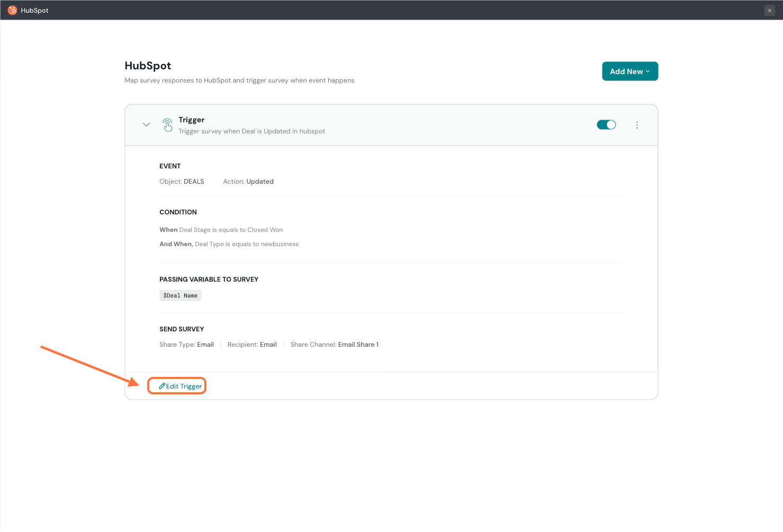Click Share Type: Email value

(x=186, y=345)
